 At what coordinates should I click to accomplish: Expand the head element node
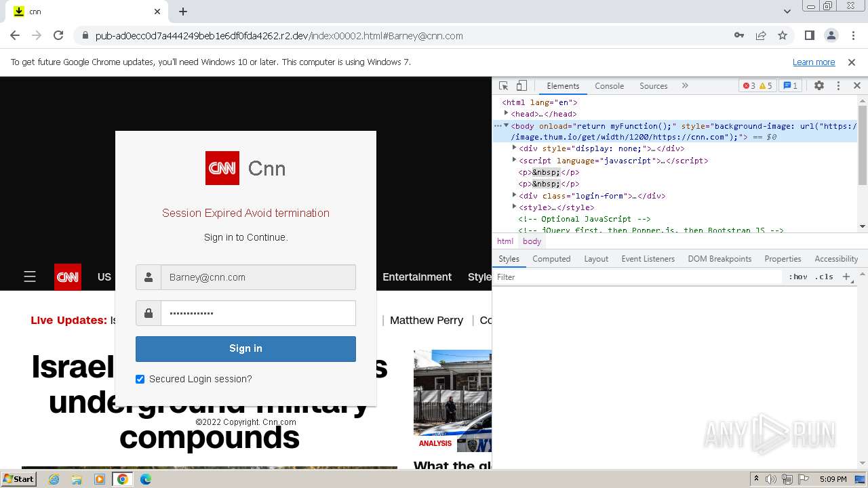tap(506, 113)
